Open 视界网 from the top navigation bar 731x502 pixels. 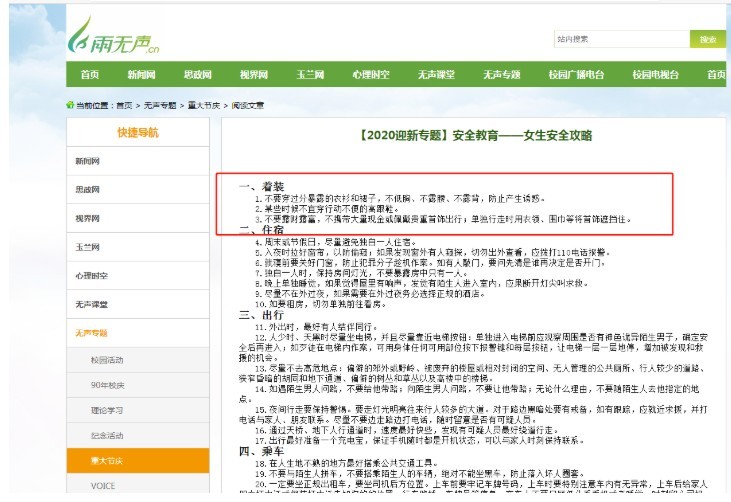(253, 75)
